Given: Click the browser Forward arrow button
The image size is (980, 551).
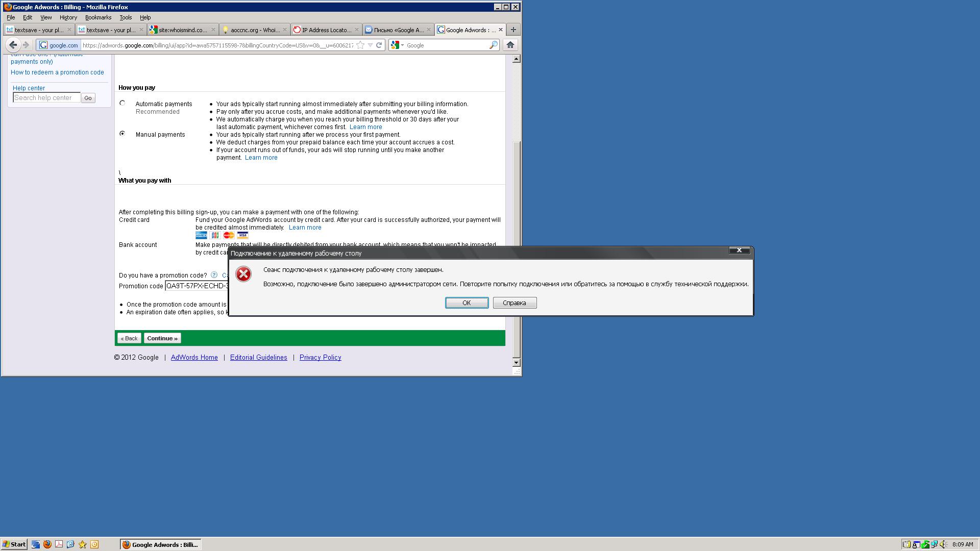Looking at the screenshot, I should [26, 45].
